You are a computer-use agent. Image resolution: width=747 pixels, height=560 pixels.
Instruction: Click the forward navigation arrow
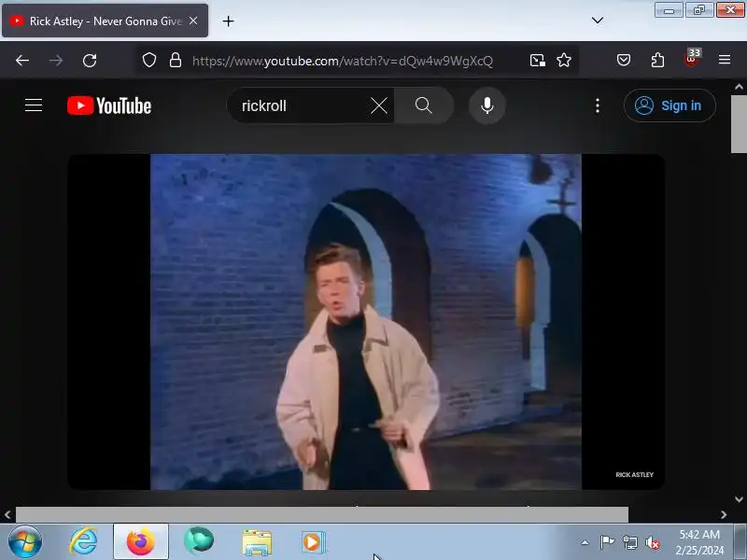pyautogui.click(x=56, y=61)
